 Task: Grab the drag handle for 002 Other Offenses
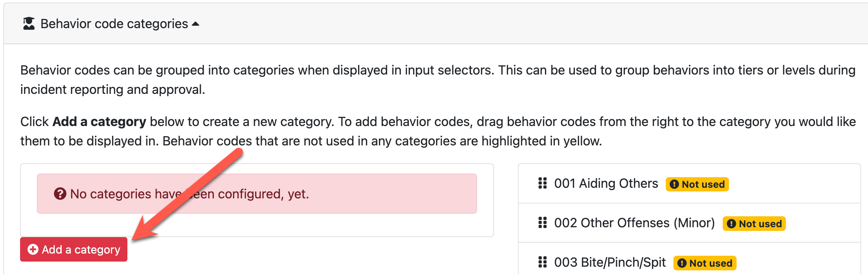542,223
